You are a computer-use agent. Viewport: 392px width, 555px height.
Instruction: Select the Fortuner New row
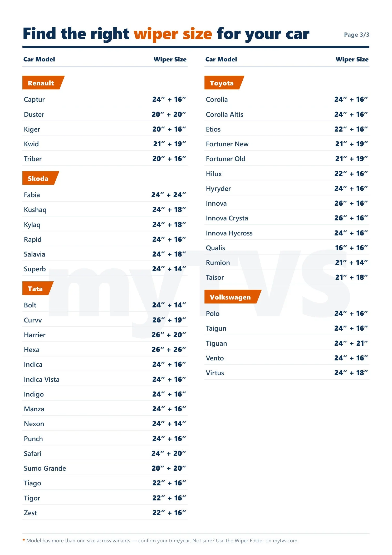click(287, 144)
